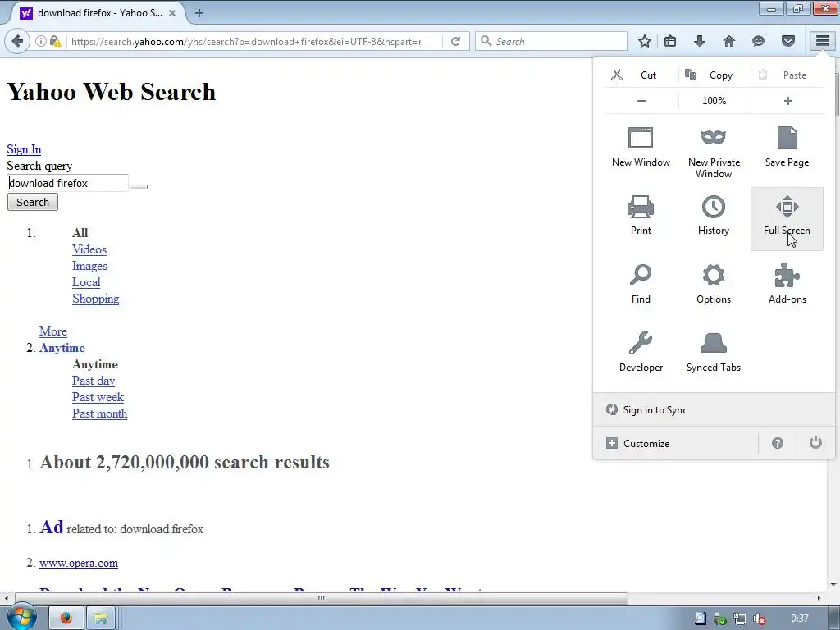This screenshot has height=630, width=840.
Task: Save to Pocket icon in toolbar
Action: 788,41
